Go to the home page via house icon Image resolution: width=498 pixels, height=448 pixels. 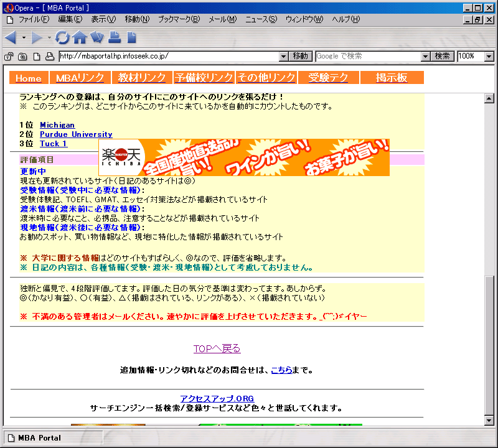[x=80, y=37]
